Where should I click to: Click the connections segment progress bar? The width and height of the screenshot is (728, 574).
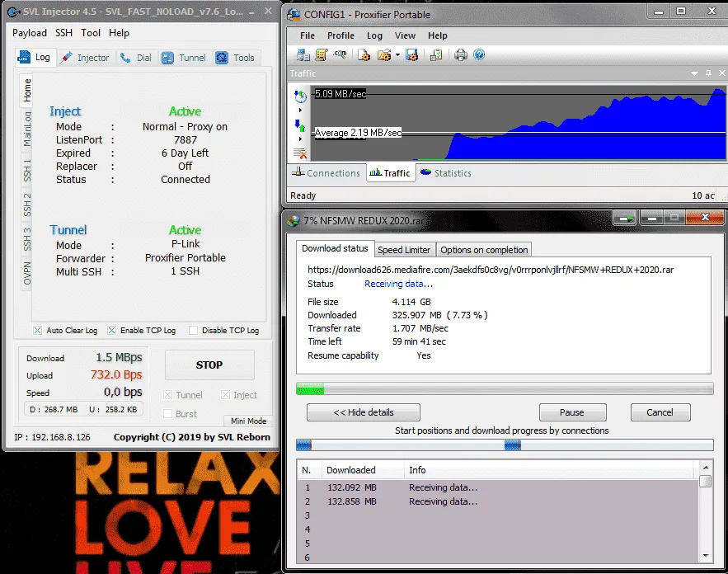point(505,445)
